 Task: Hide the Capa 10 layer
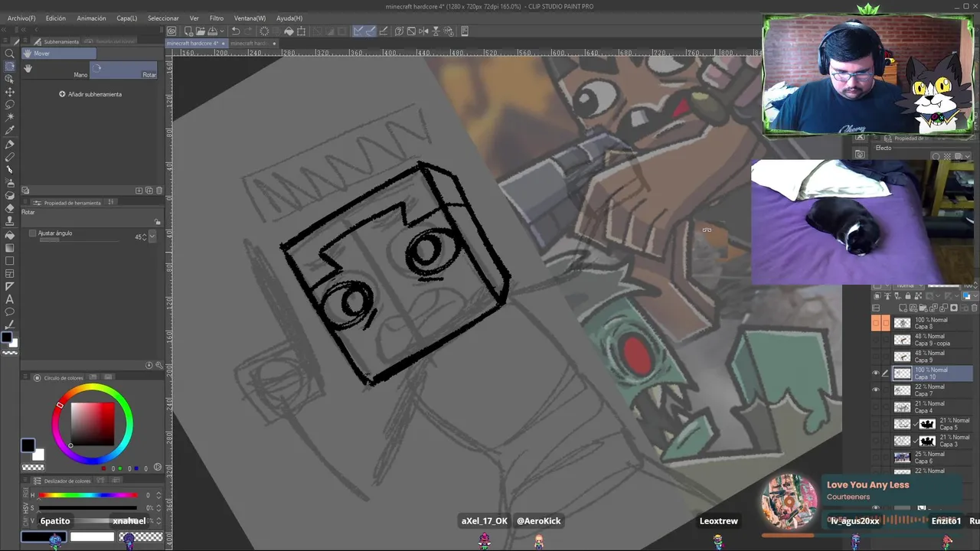click(876, 373)
